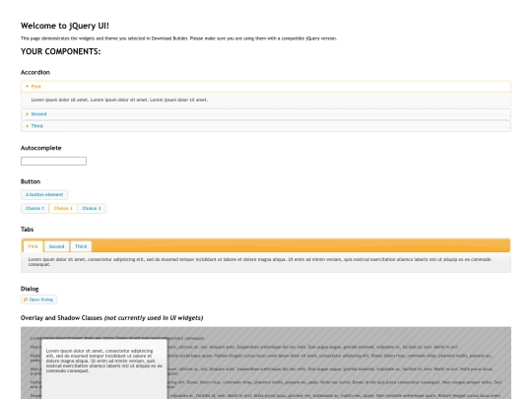
Task: Click the Accordion section heading
Action: (35, 72)
